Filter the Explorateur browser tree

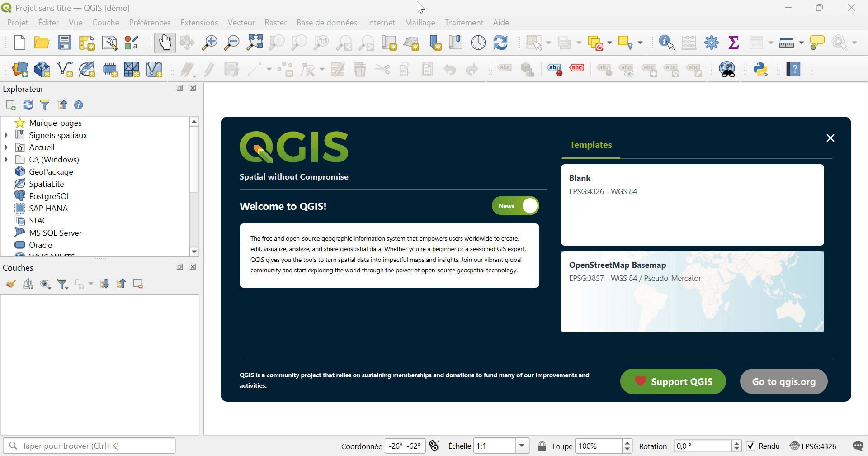click(45, 105)
